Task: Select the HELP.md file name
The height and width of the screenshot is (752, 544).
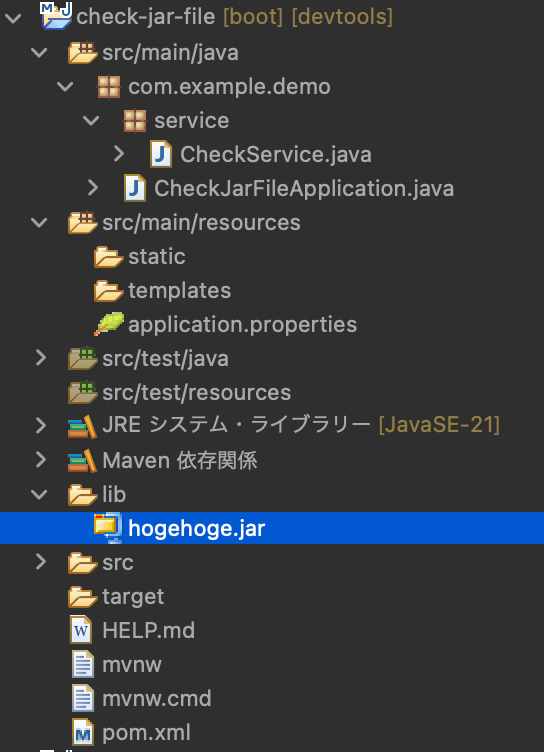Action: click(149, 630)
